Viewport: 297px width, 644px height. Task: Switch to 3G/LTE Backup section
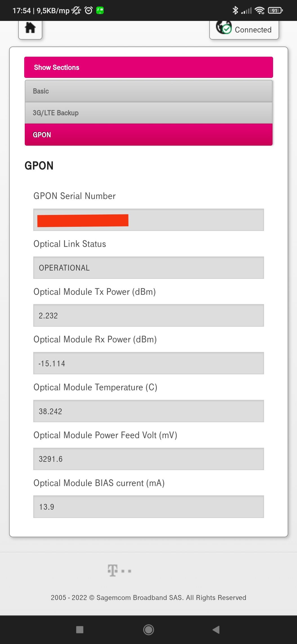pyautogui.click(x=148, y=113)
